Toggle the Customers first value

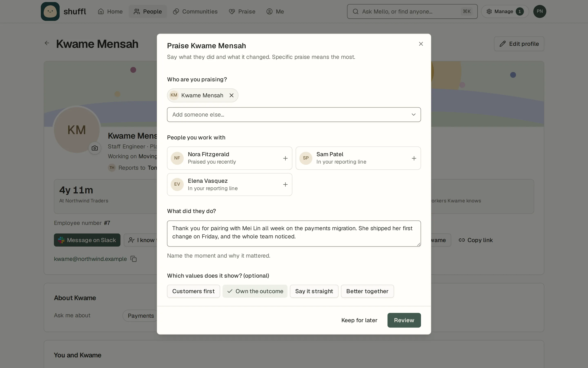pyautogui.click(x=193, y=291)
